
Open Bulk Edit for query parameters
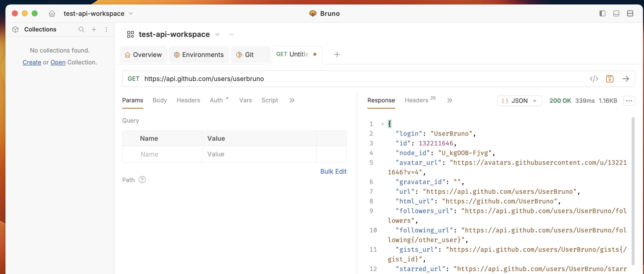tap(333, 171)
